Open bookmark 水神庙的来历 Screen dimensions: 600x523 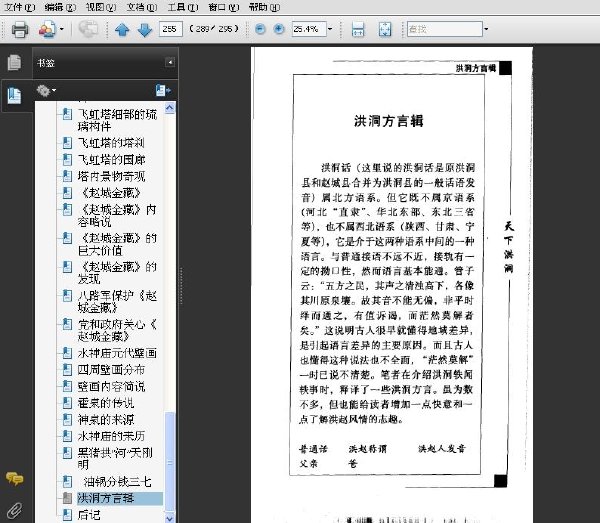[x=111, y=436]
